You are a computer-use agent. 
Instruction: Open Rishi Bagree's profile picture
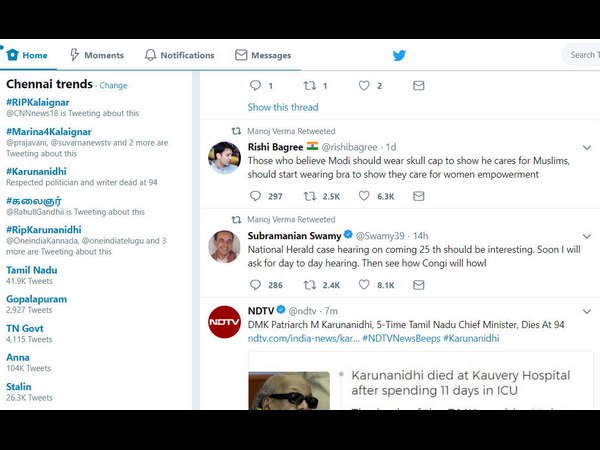coord(225,158)
